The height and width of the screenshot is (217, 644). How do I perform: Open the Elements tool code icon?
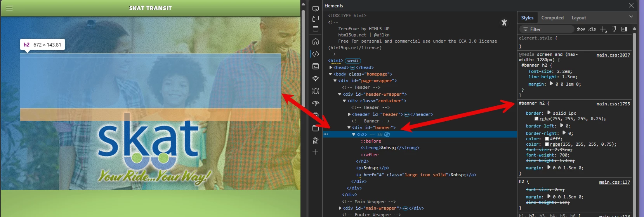(316, 54)
